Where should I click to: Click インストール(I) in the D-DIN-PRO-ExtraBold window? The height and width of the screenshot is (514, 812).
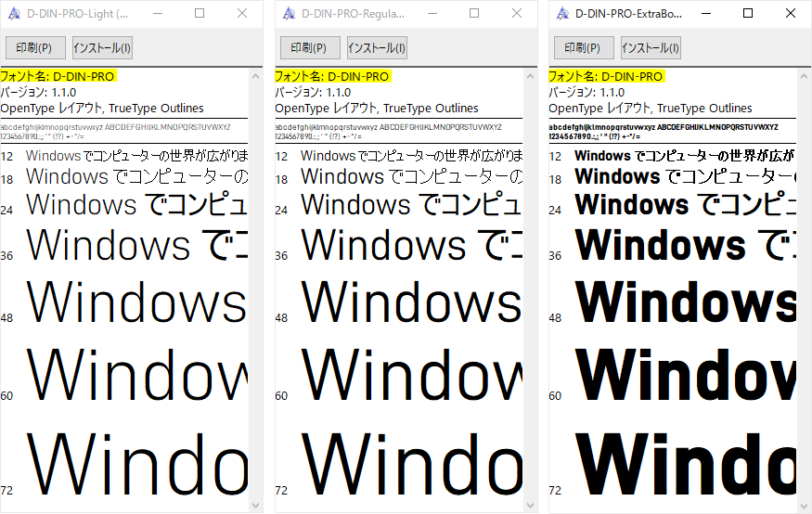click(651, 47)
